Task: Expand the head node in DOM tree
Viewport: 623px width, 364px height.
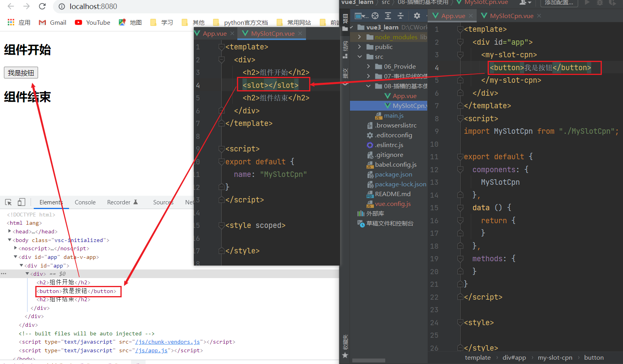Action: coord(9,231)
